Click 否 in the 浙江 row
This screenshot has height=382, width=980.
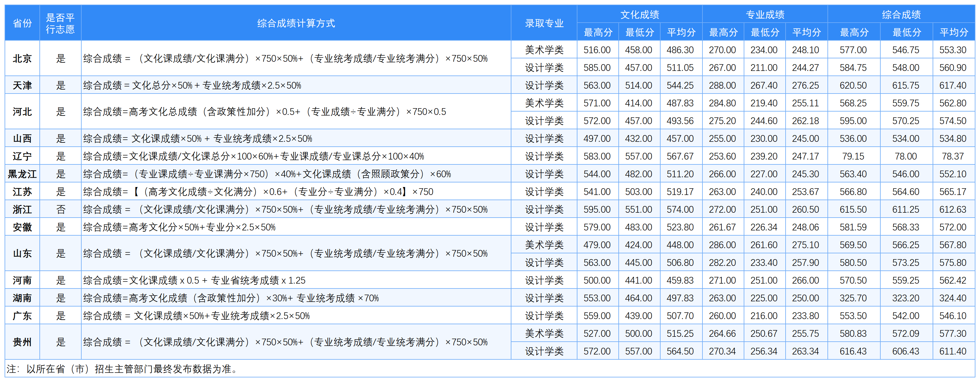click(x=61, y=209)
